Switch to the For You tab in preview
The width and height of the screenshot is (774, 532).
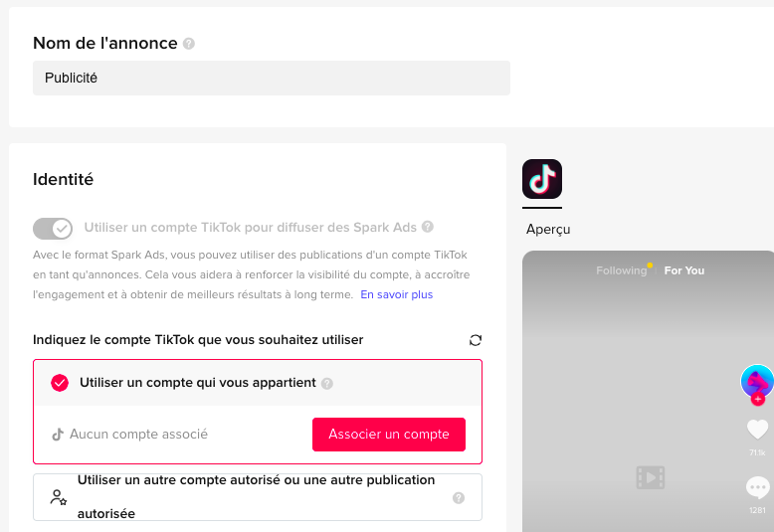click(x=684, y=270)
